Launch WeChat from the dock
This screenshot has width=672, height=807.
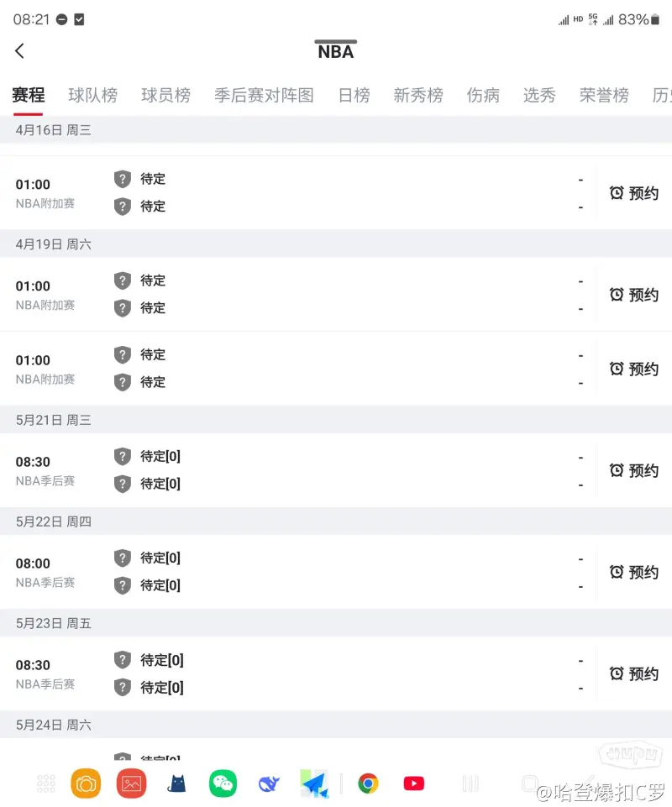(x=223, y=783)
